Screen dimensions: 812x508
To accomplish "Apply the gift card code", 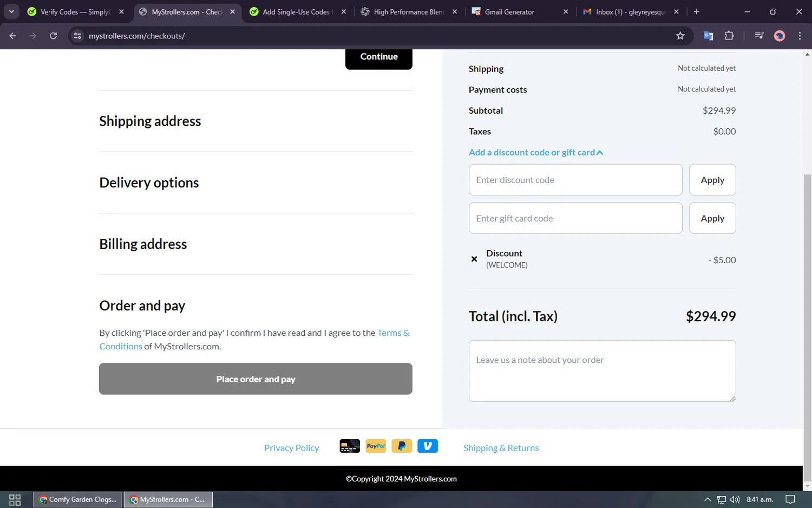I will (712, 218).
